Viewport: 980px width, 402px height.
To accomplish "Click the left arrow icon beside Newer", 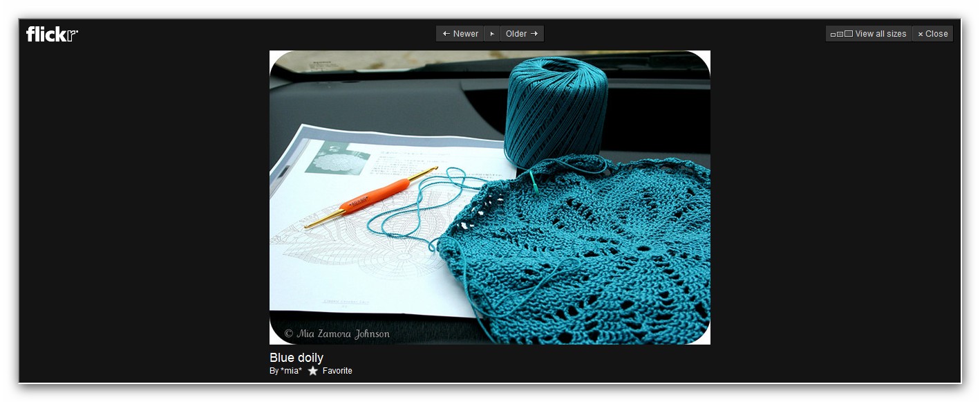I will click(446, 34).
